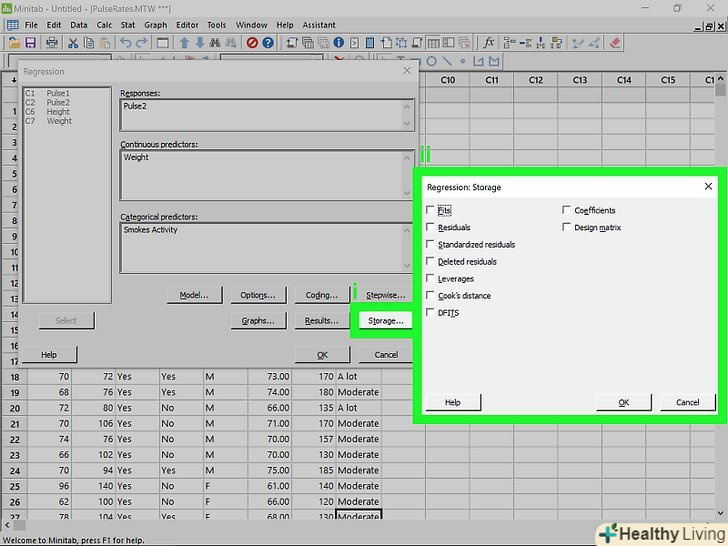The image size is (728, 546).
Task: Click the Undo arrow icon
Action: (x=125, y=43)
